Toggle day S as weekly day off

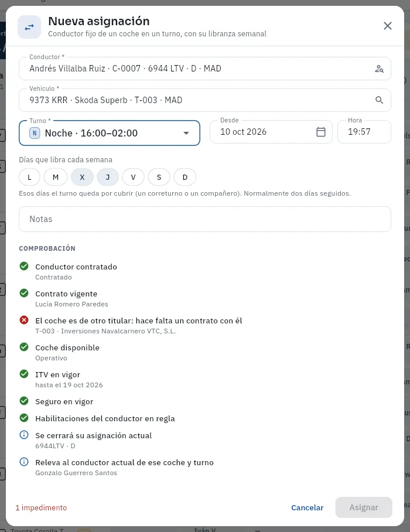[159, 177]
